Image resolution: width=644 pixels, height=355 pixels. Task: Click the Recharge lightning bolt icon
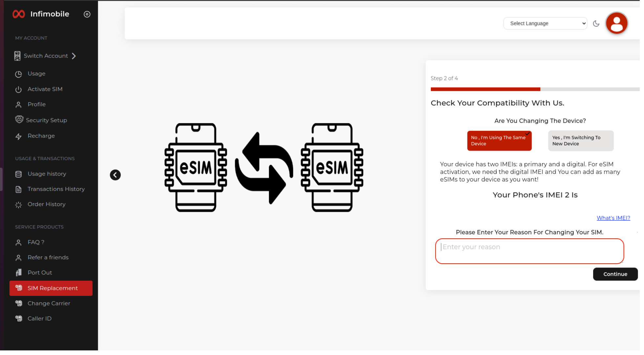coord(18,136)
